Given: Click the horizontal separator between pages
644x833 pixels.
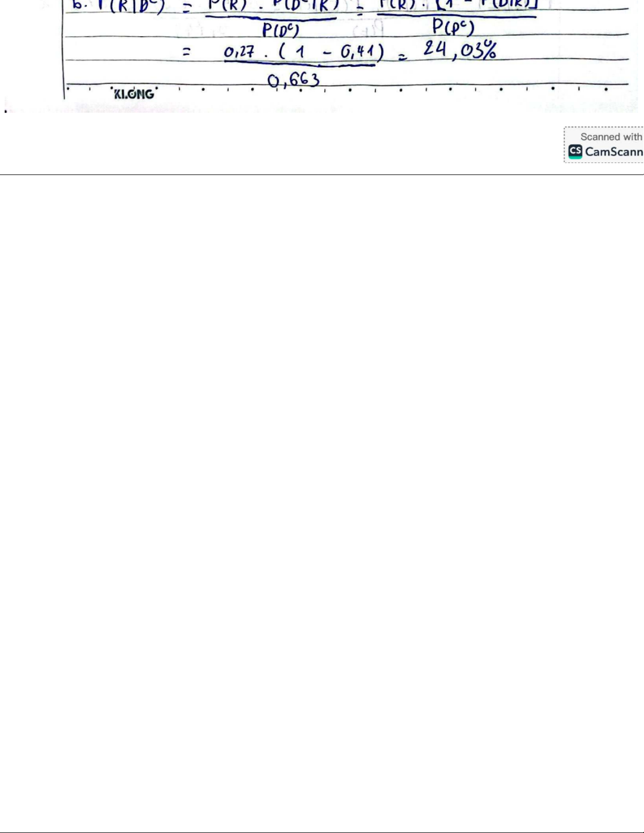Looking at the screenshot, I should [322, 174].
